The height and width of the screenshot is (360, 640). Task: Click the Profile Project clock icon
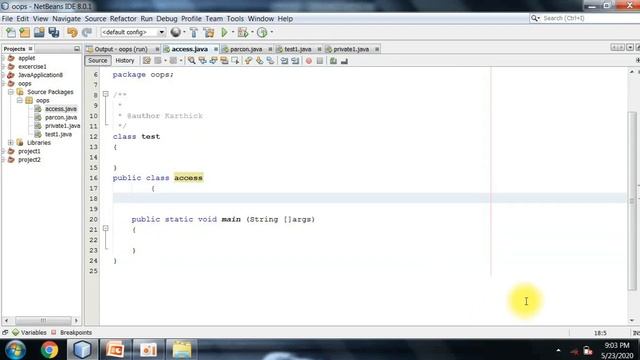pyautogui.click(x=262, y=32)
